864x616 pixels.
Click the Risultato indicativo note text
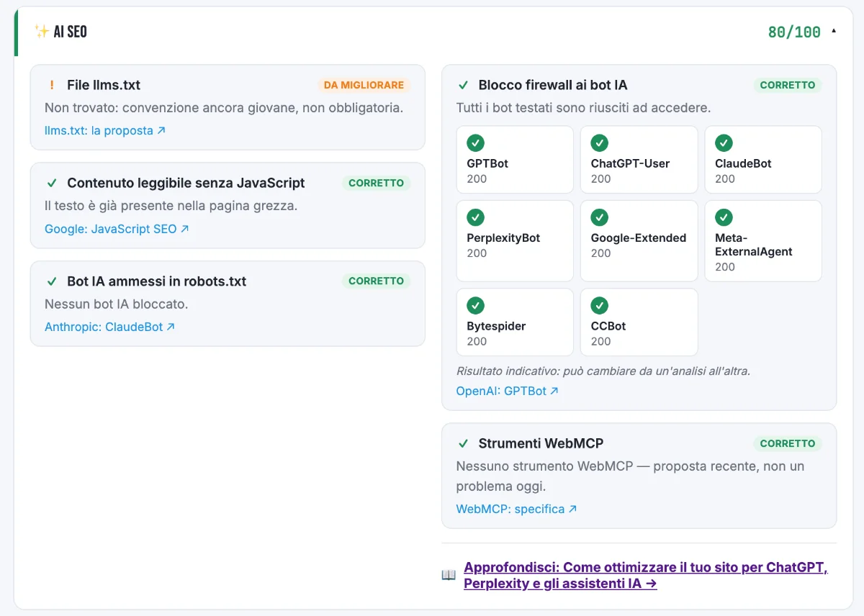click(603, 371)
